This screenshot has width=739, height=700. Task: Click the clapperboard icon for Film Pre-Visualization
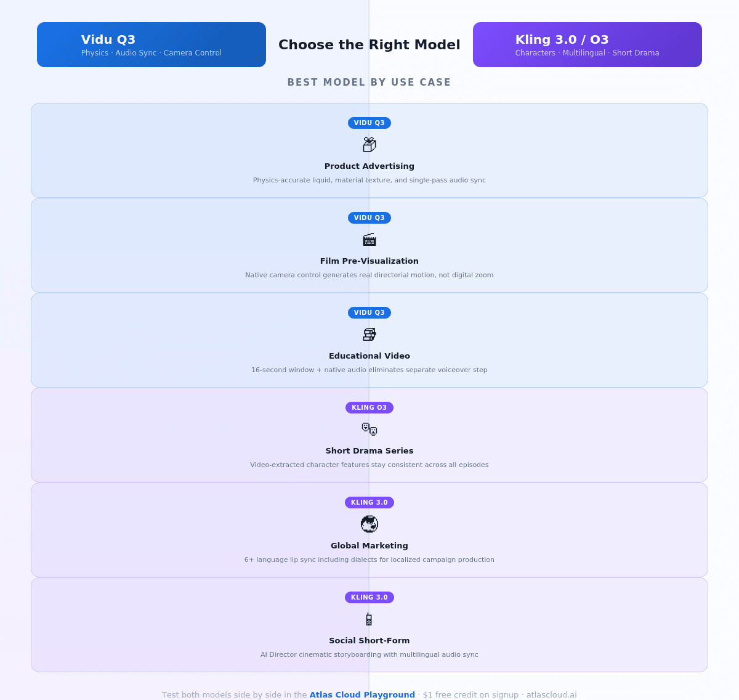point(369,240)
